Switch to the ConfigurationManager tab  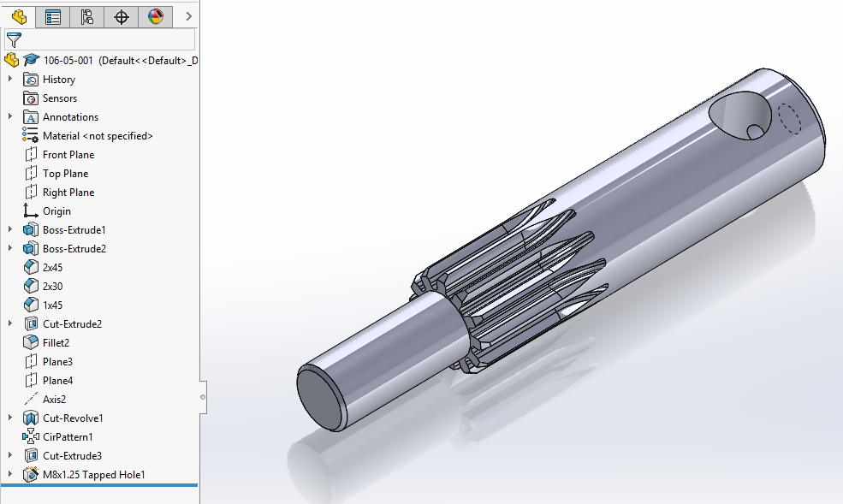(86, 16)
